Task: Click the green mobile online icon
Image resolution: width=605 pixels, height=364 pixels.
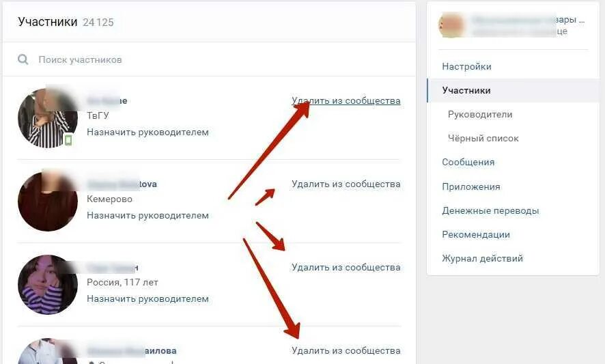Action: [x=68, y=140]
